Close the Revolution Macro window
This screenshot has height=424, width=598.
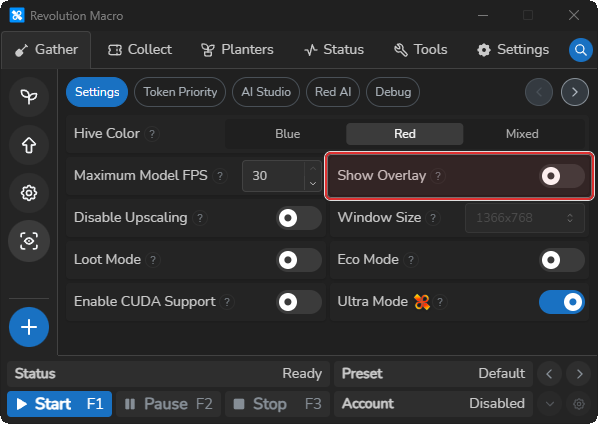(x=574, y=15)
